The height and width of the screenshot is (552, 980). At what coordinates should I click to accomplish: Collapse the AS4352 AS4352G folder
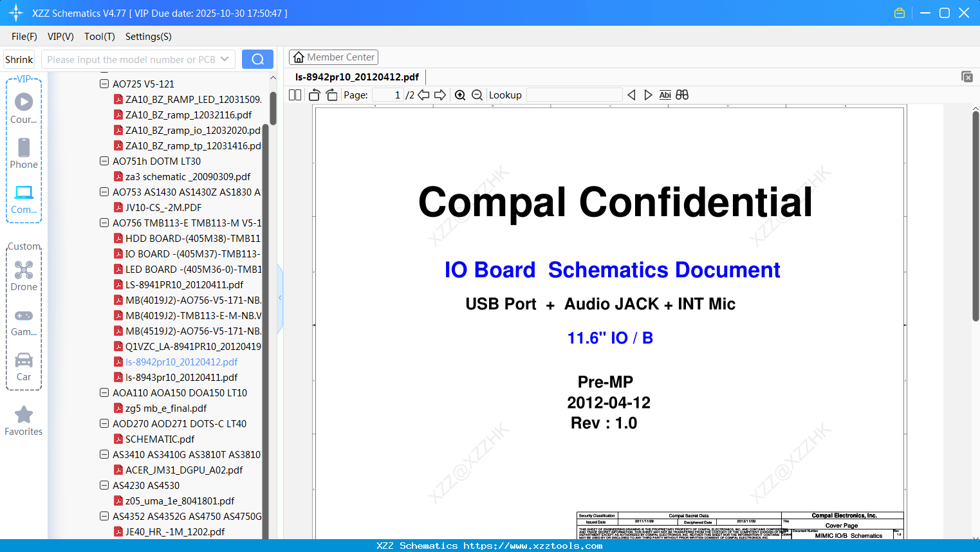point(104,516)
